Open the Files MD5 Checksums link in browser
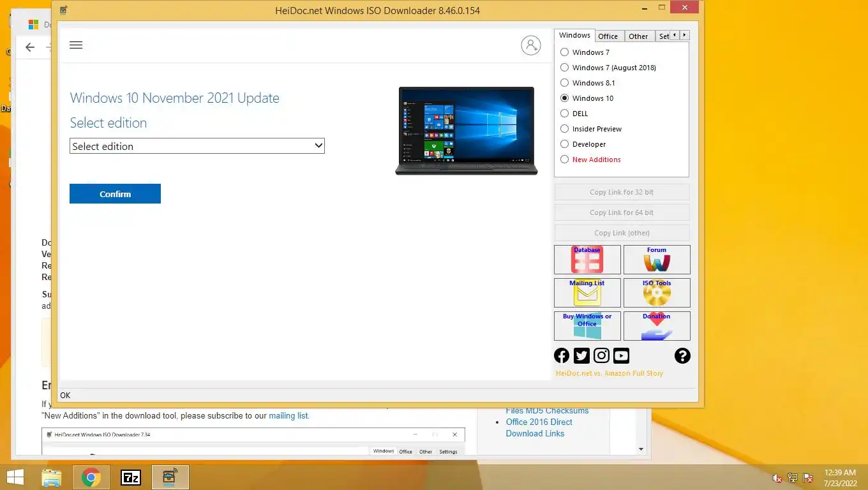This screenshot has height=490, width=868. [547, 411]
